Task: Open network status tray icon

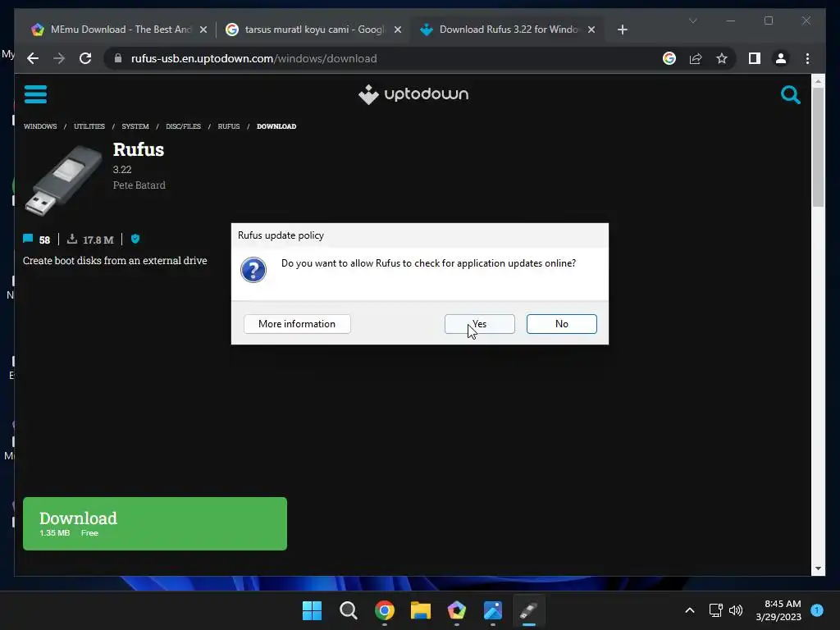Action: (x=715, y=610)
